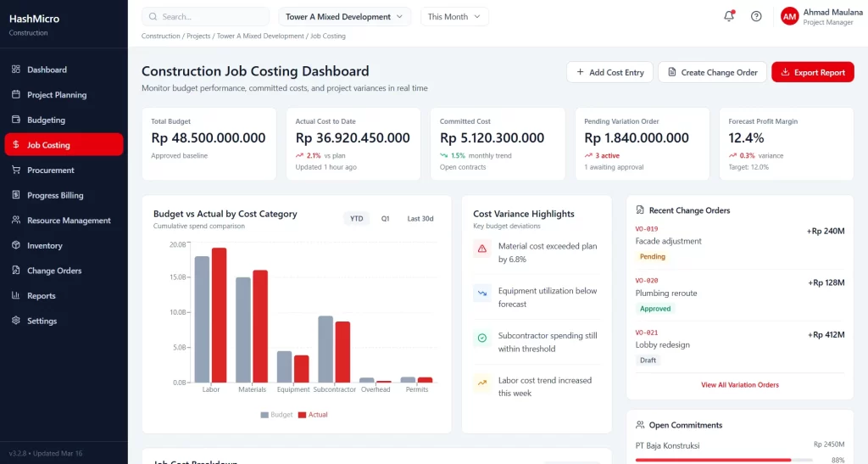Click the trend arrow beside 2.1% vs plan
Image resolution: width=868 pixels, height=464 pixels.
(x=299, y=155)
